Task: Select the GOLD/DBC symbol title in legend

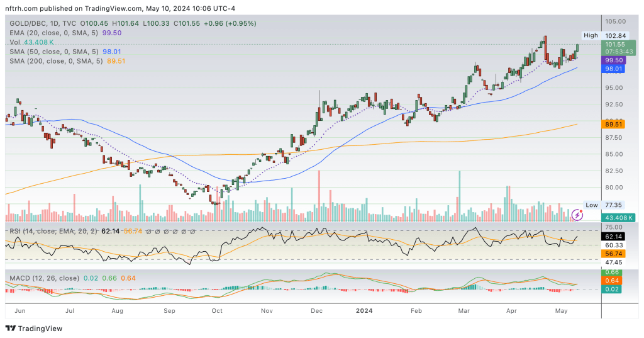Action: [x=30, y=23]
